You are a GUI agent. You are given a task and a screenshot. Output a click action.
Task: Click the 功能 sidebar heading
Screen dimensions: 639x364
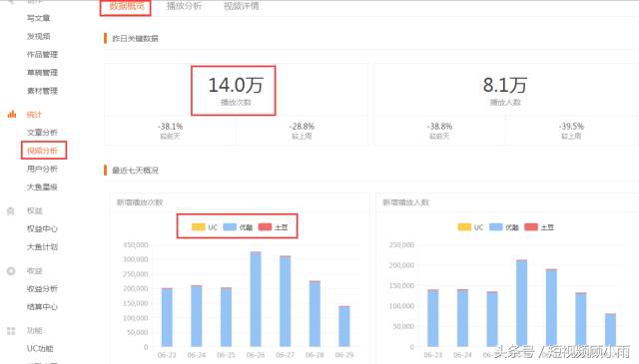point(35,331)
